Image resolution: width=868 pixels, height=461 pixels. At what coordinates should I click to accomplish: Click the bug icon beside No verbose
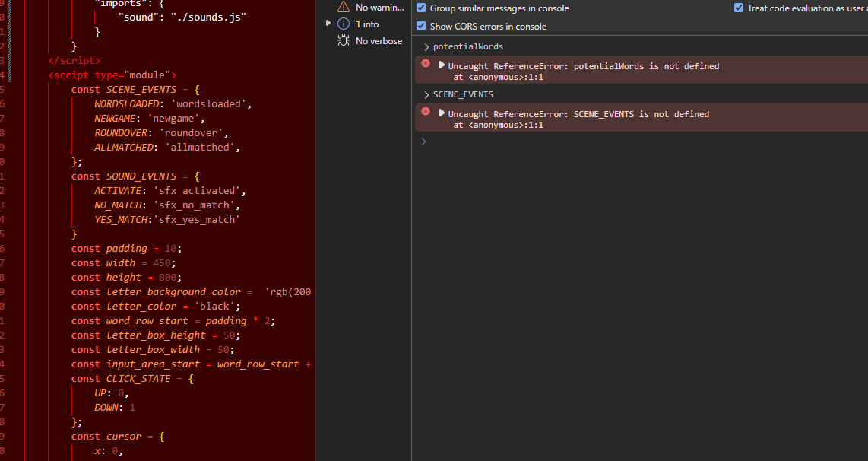coord(344,40)
